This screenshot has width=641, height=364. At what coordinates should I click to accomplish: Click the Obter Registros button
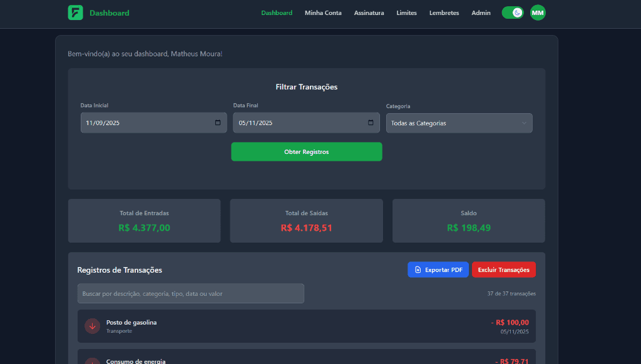click(306, 151)
